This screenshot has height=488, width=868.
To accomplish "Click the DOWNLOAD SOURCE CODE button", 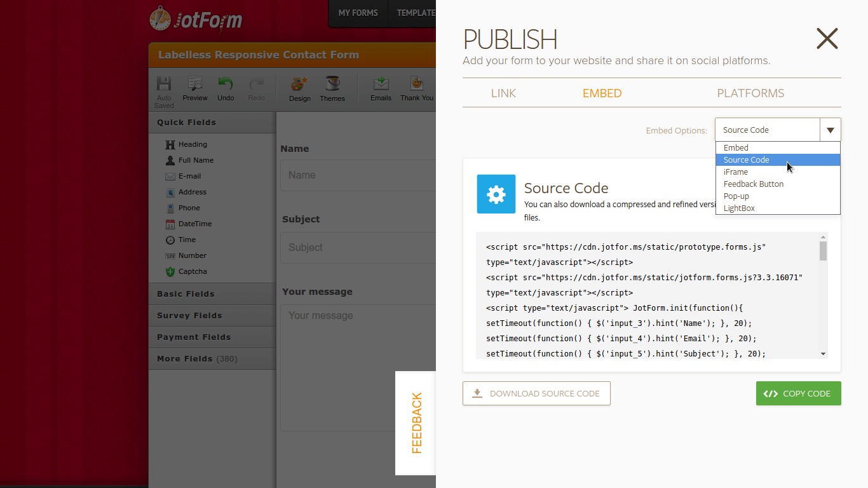I will coord(536,393).
